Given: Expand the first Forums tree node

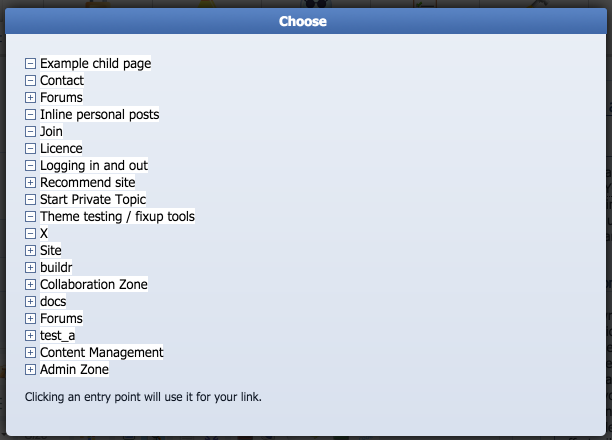Looking at the screenshot, I should [x=30, y=98].
